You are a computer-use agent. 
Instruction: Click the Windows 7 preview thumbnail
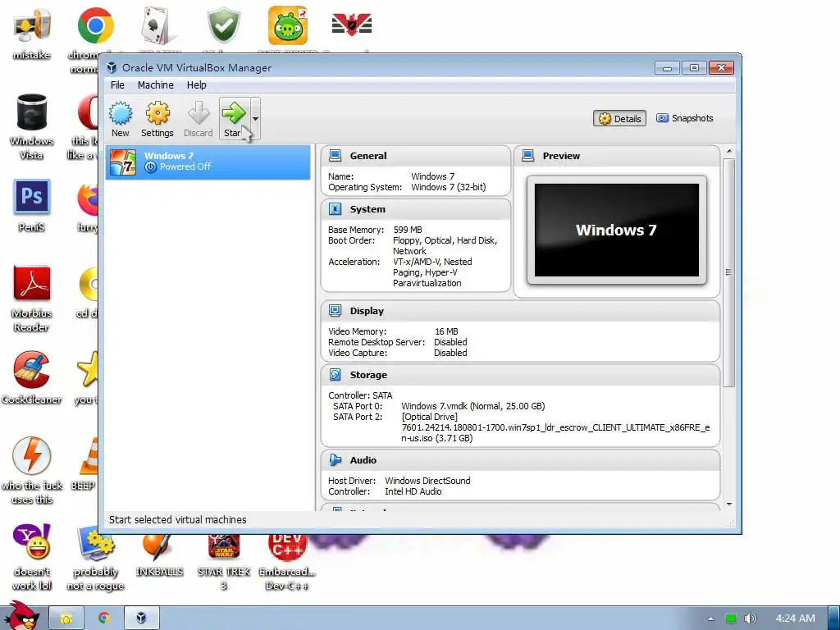617,230
